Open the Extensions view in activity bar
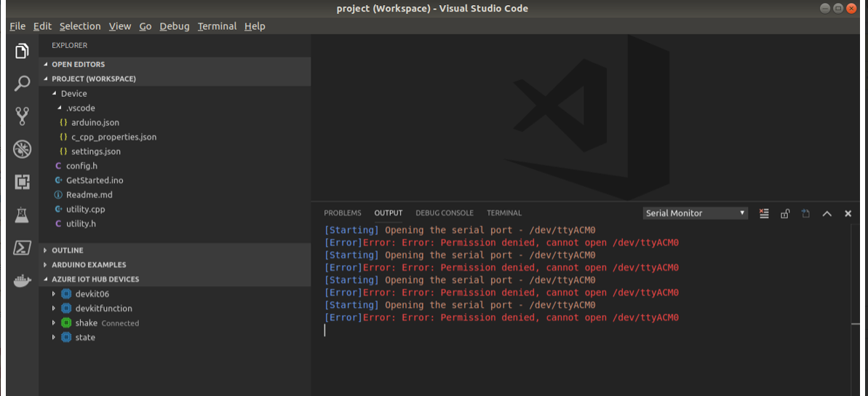The image size is (868, 396). (x=22, y=181)
